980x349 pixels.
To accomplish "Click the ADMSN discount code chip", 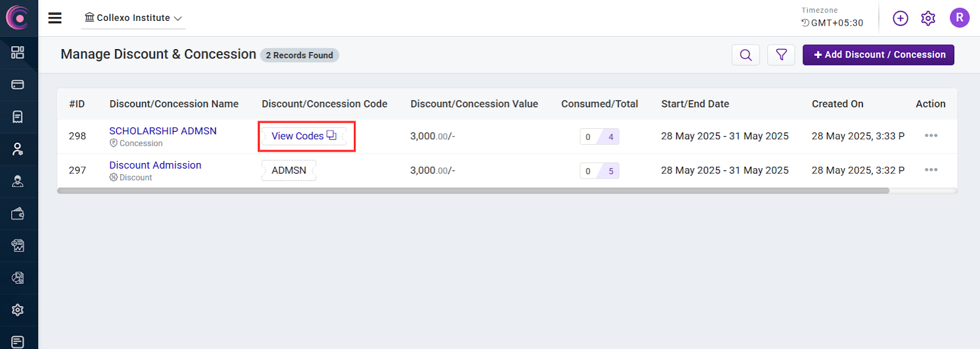I will (x=288, y=171).
